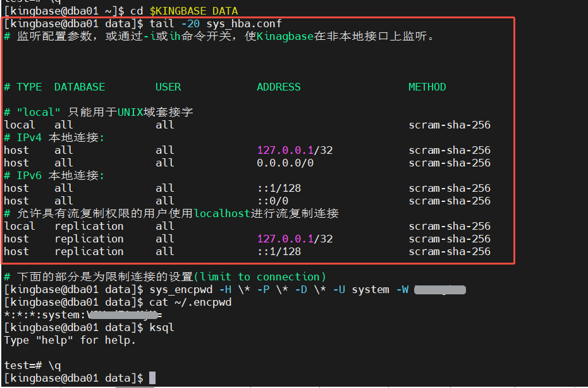Image resolution: width=588 pixels, height=388 pixels.
Task: Click 'scram-sha-256' in the last replication row
Action: (450, 251)
